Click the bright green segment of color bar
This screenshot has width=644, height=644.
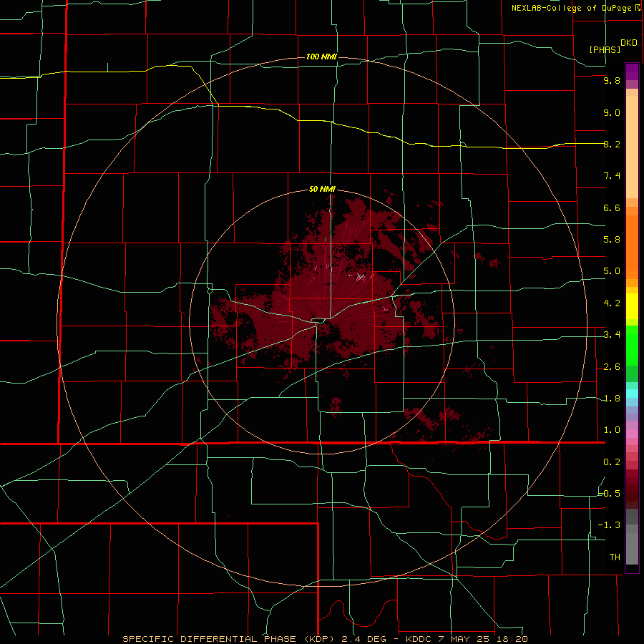[632, 346]
